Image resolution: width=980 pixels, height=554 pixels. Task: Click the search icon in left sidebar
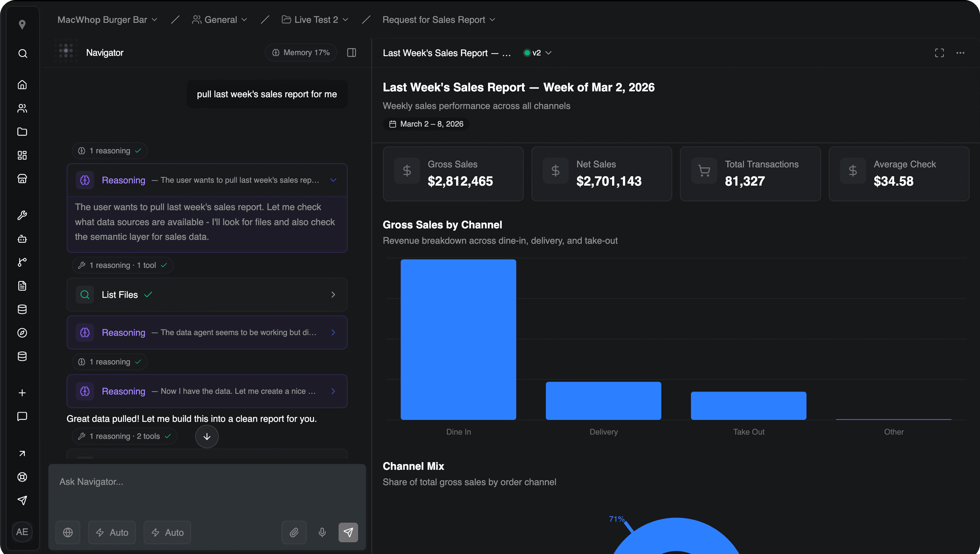point(22,53)
